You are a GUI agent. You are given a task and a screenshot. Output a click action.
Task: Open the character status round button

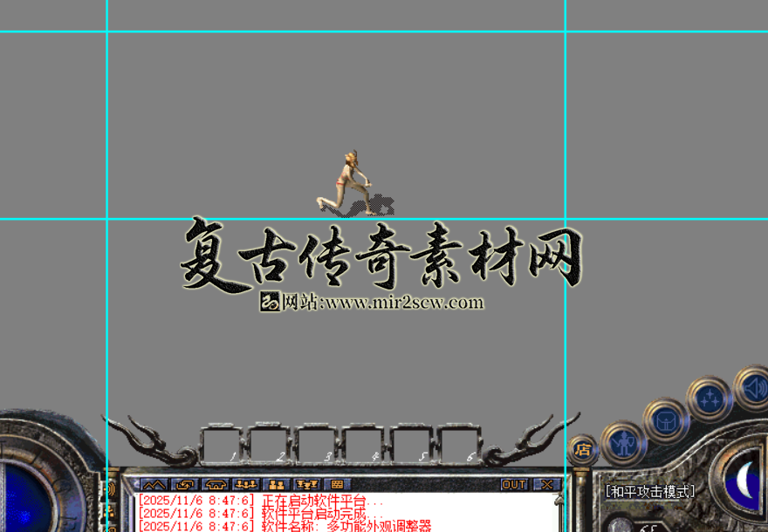[622, 442]
